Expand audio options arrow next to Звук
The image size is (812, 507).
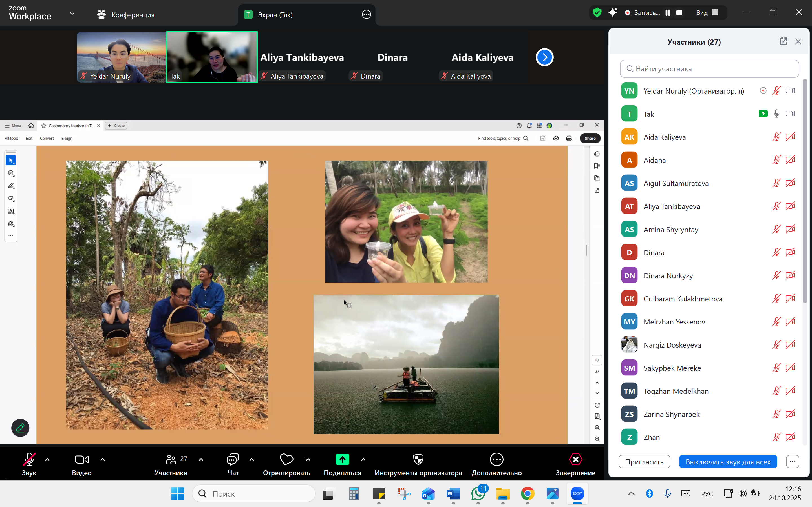47,459
